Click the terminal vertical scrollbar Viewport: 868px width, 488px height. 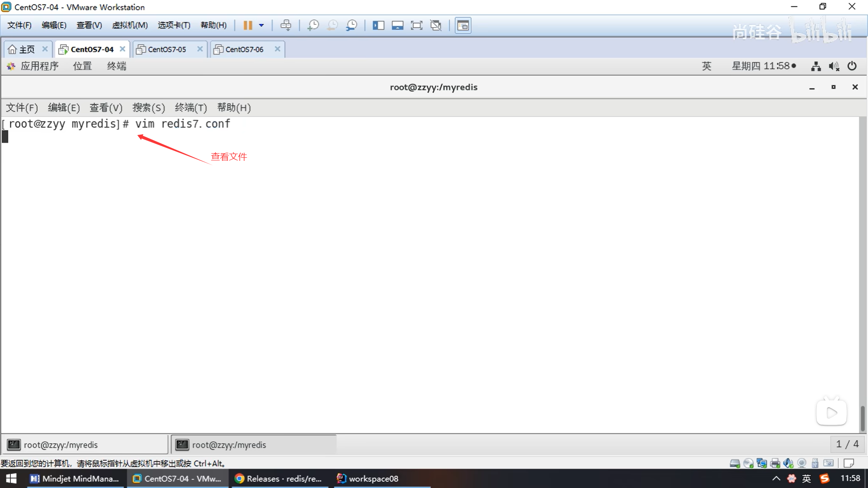click(x=863, y=418)
